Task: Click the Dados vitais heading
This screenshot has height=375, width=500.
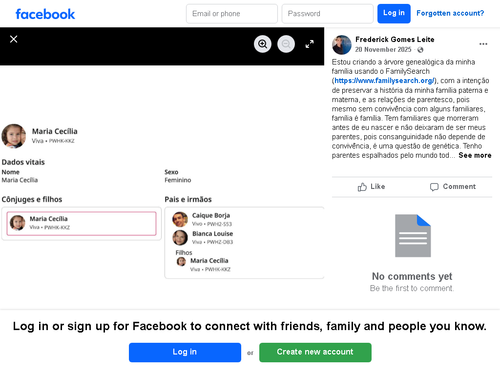Action: click(23, 162)
